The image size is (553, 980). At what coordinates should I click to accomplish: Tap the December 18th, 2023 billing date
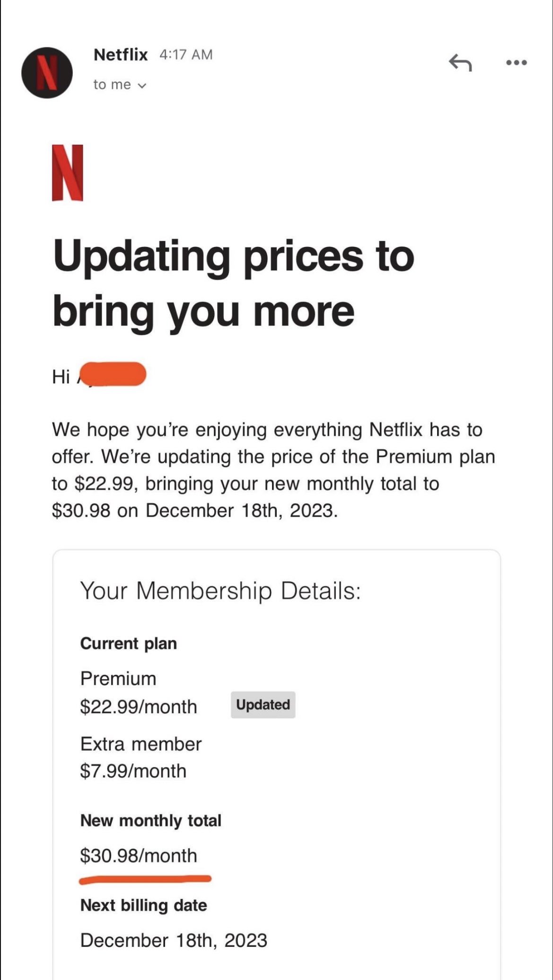click(x=174, y=940)
